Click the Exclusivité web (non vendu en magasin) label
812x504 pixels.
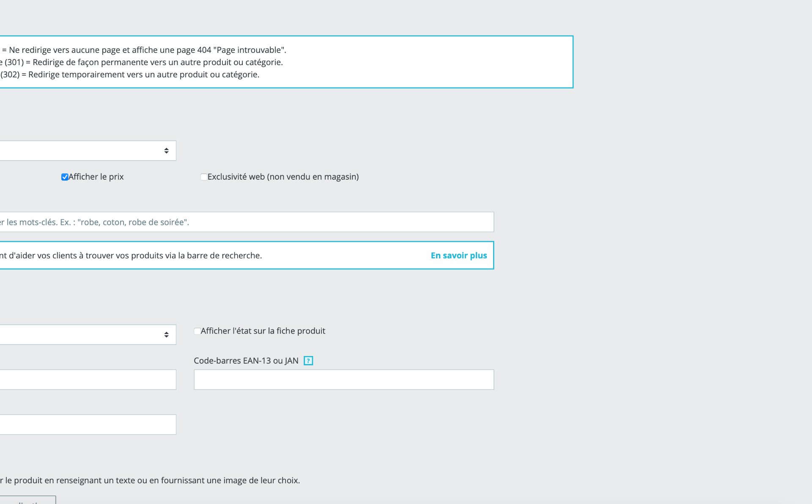[283, 177]
